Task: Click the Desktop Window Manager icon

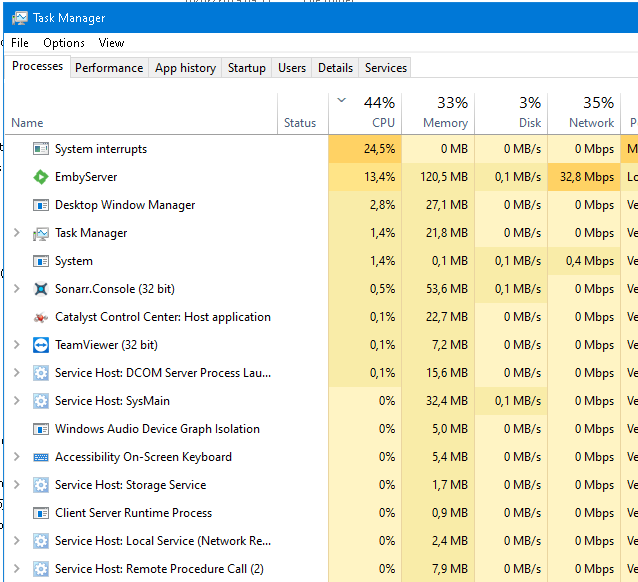Action: tap(41, 205)
